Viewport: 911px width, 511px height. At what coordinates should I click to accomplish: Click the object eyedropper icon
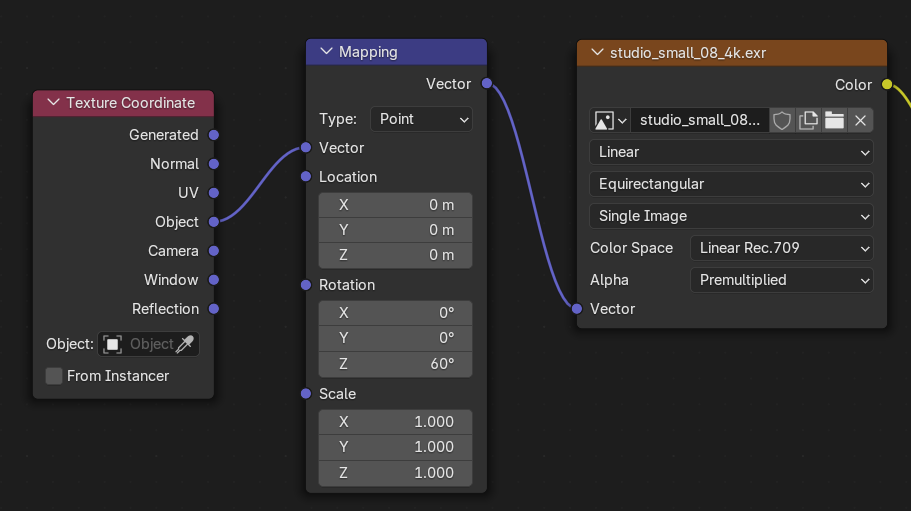(x=185, y=344)
